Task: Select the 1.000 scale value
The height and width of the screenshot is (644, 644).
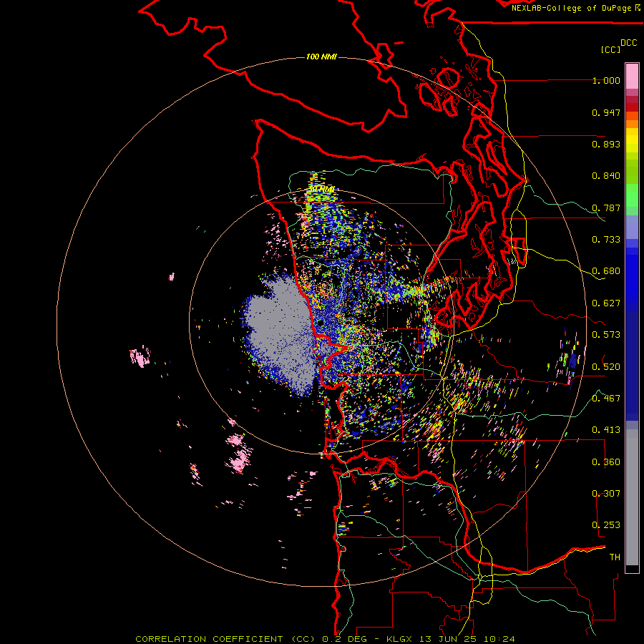Action: [x=606, y=80]
